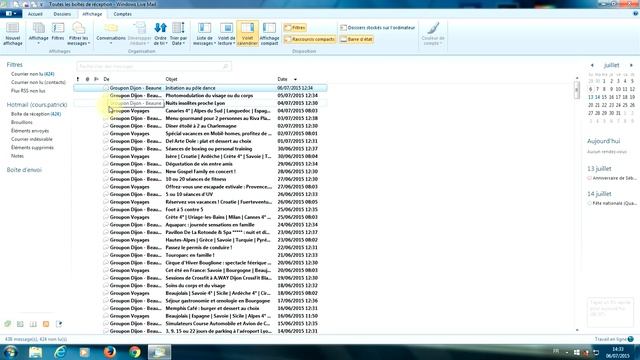Screen dimensions: 640x360
Task: Open the Brouillons folder
Action: pos(22,122)
